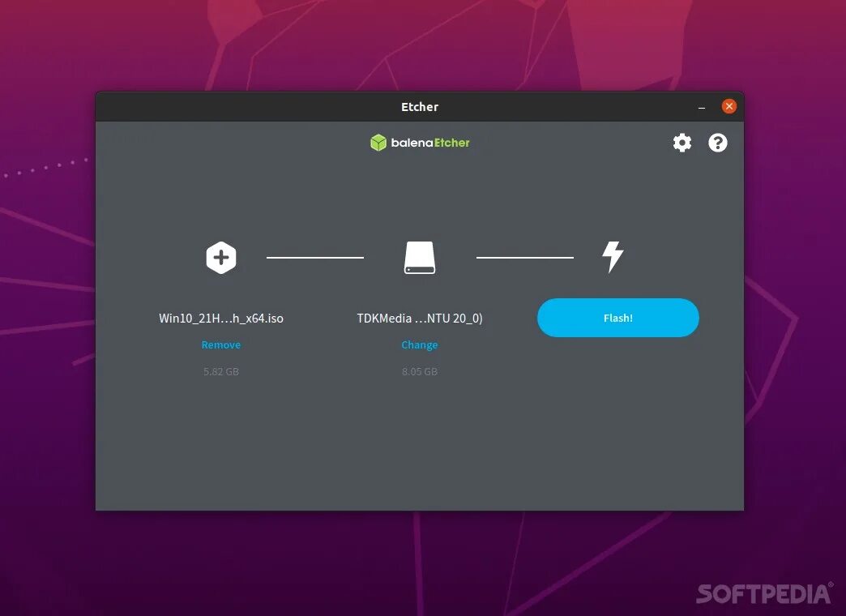Screen dimensions: 846x616
Task: Click the Etcher window title bar text
Action: click(x=420, y=107)
